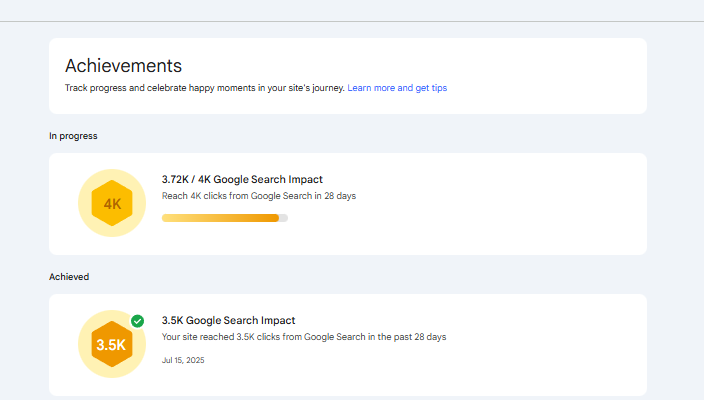This screenshot has width=704, height=400.
Task: Click the gray unfilled end of progress bar
Action: pos(283,217)
